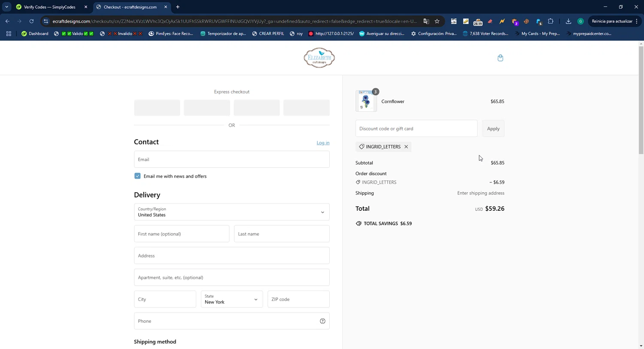Open the tab search chevron dropdown
This screenshot has height=349, width=644.
coord(6,7)
